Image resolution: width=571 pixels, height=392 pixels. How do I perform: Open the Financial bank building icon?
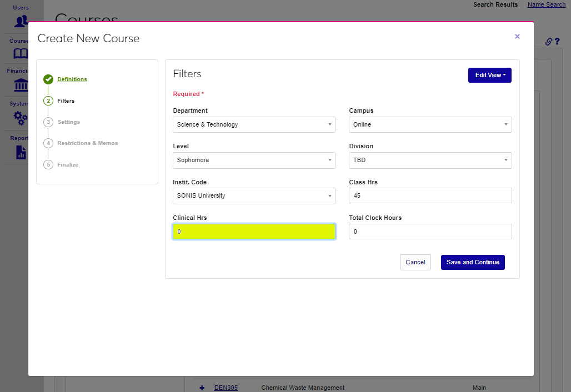[x=21, y=86]
